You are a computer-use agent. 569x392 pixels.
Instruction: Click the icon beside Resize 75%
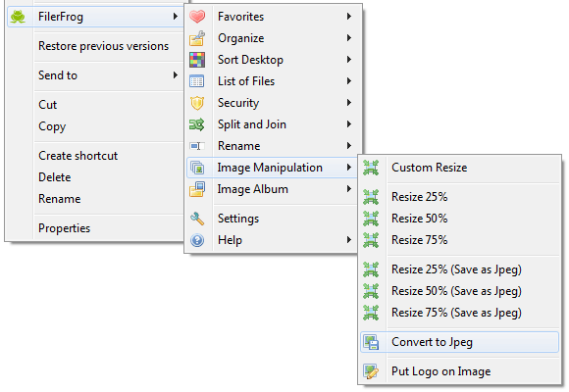pos(371,240)
